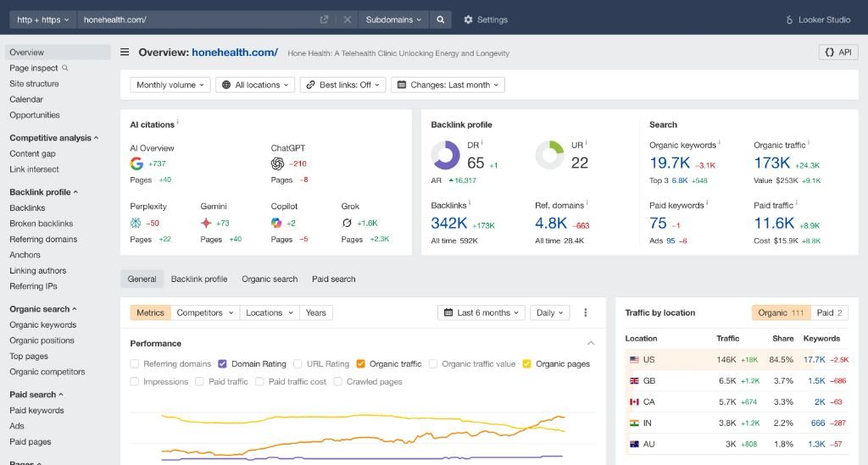Open Daily interval dropdown

click(549, 313)
